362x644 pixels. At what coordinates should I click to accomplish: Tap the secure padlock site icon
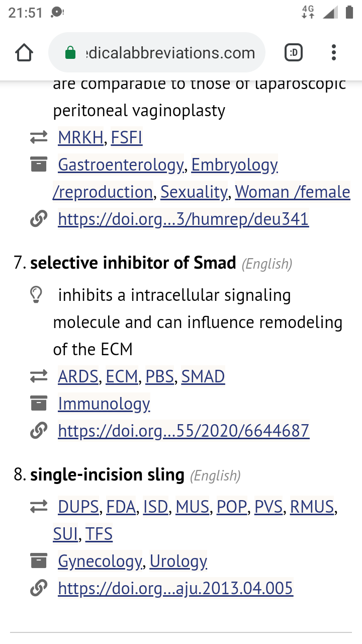click(71, 53)
